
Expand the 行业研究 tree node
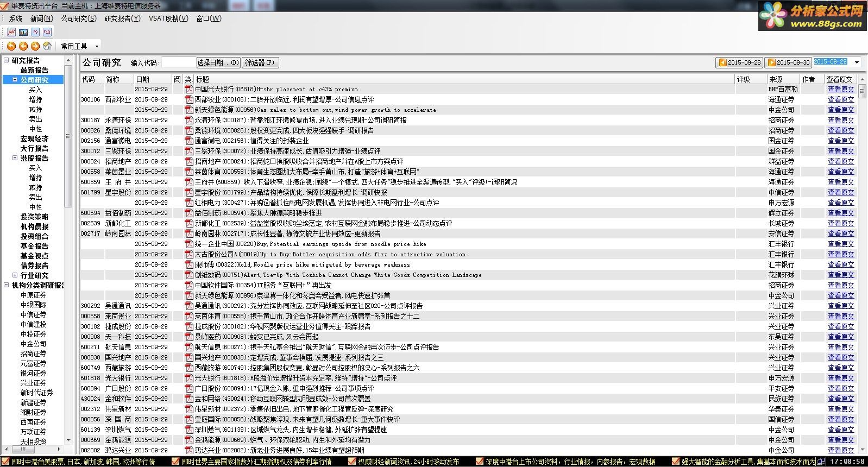pyautogui.click(x=15, y=275)
